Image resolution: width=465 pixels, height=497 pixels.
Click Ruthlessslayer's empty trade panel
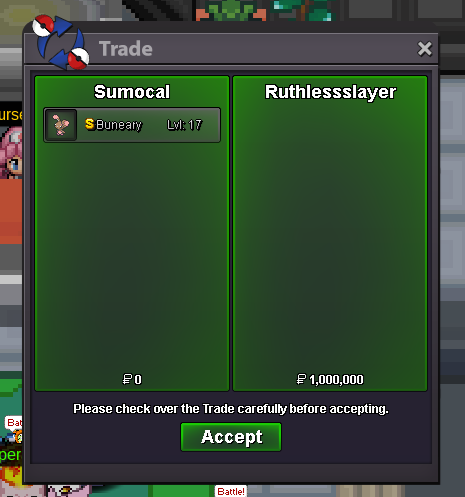click(330, 233)
